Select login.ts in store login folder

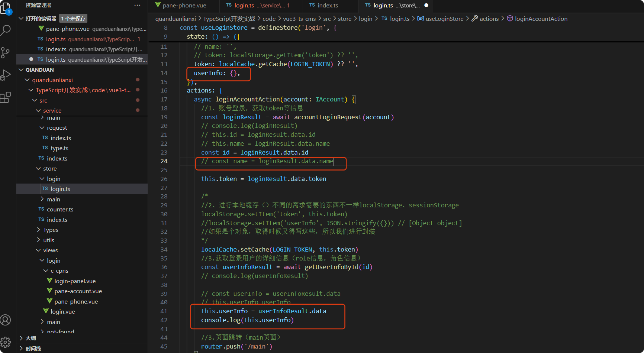tap(82, 189)
